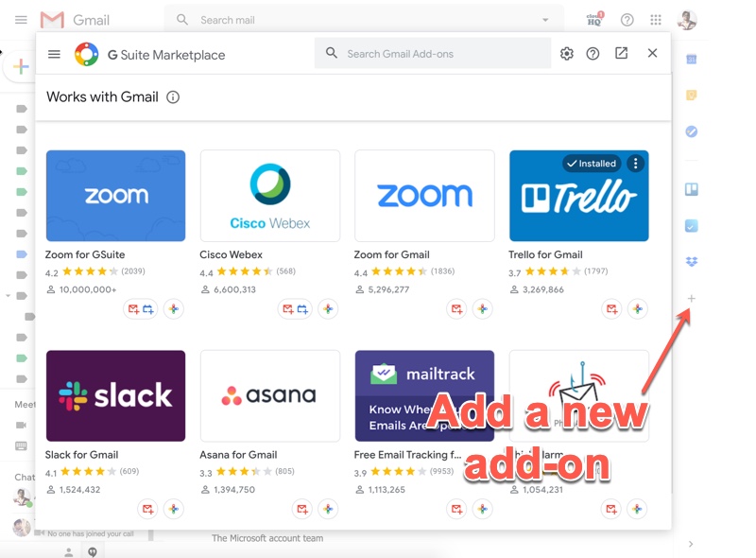This screenshot has width=756, height=558.
Task: Open Trello card three-dot options menu
Action: click(635, 164)
